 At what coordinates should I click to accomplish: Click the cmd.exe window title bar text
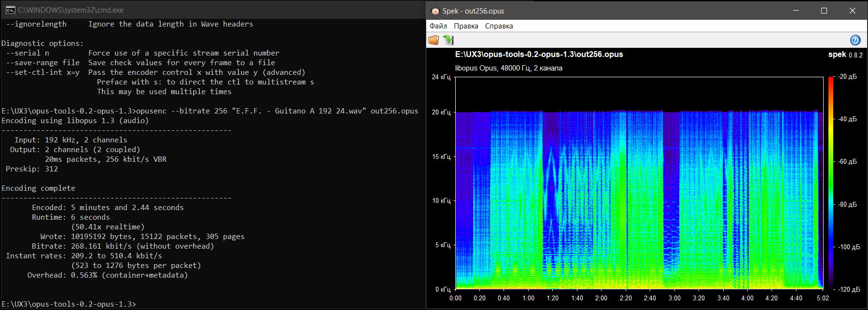tap(70, 10)
